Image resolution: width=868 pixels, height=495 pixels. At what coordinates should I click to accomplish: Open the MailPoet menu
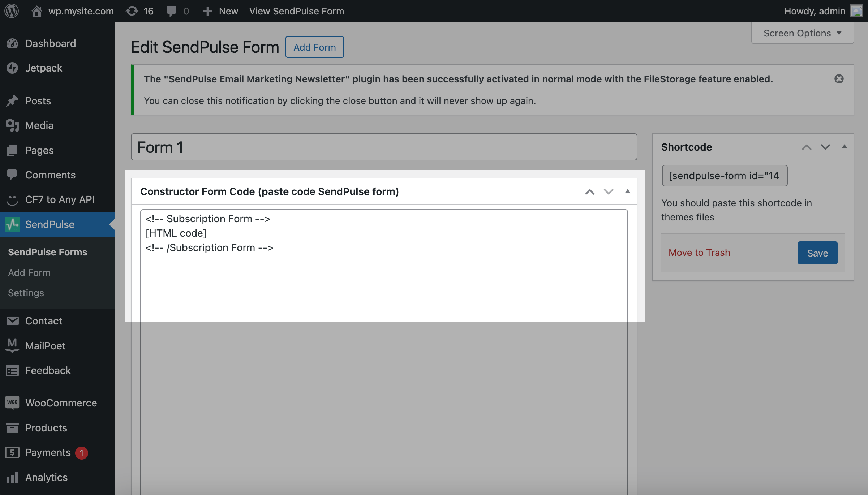pos(45,346)
